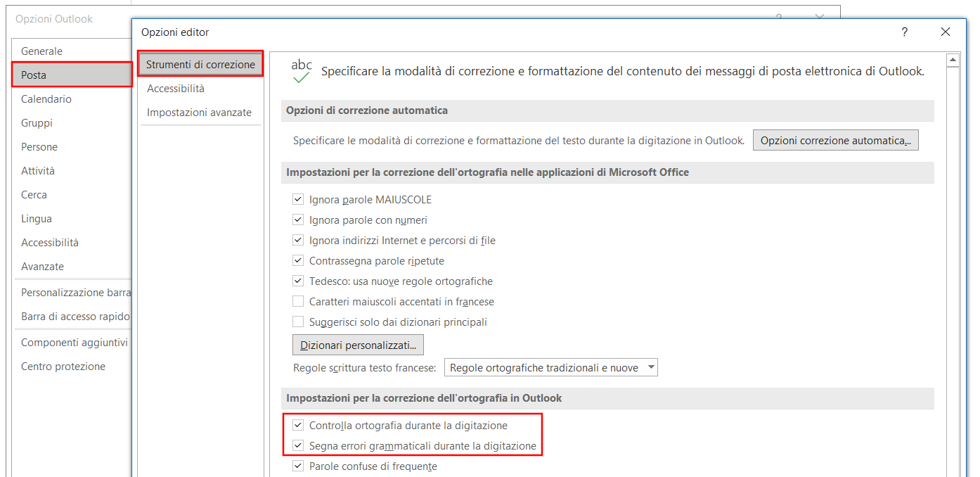Select Impostazioni avanzate category
The image size is (980, 477).
pyautogui.click(x=200, y=113)
